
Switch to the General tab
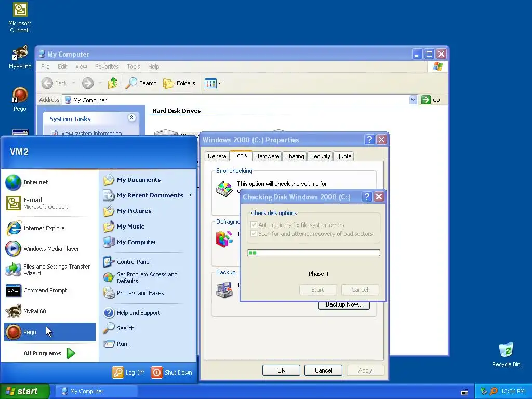coord(218,156)
